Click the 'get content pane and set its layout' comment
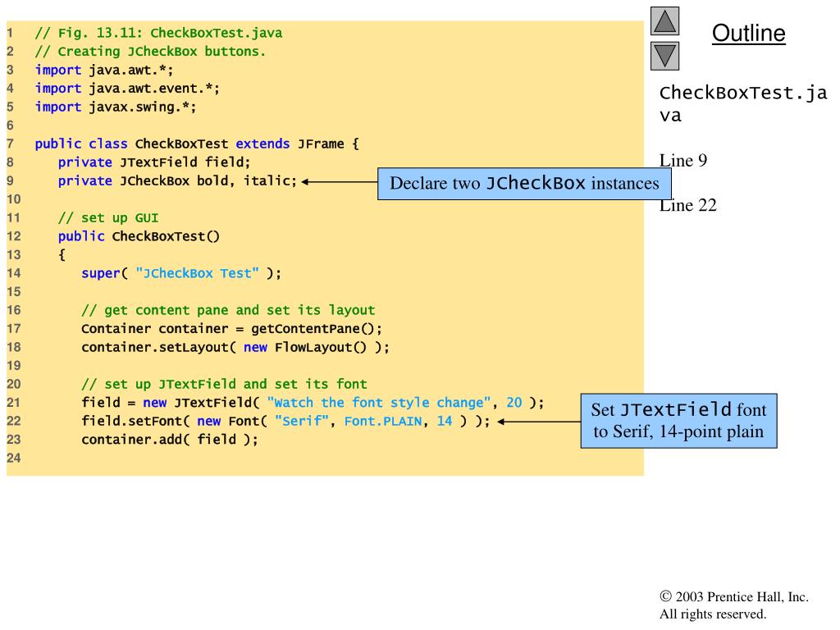The width and height of the screenshot is (840, 630). (x=228, y=310)
